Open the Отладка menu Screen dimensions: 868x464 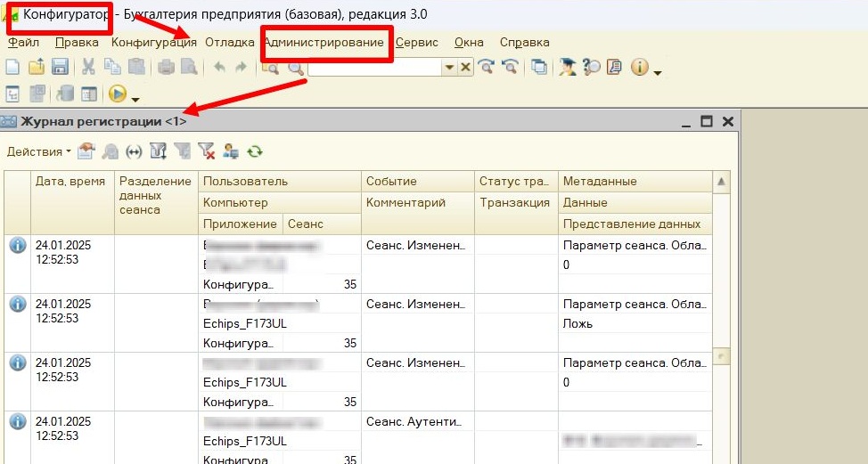230,42
